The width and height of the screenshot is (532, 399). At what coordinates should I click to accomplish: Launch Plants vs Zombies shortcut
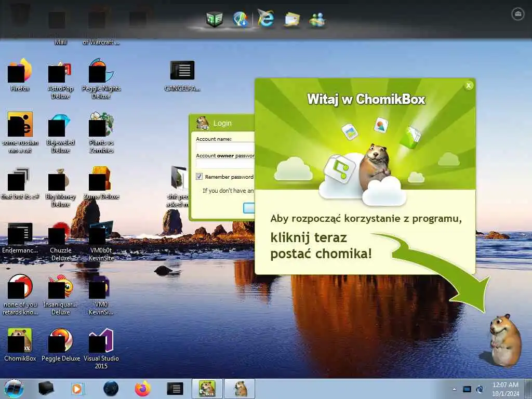(x=101, y=132)
